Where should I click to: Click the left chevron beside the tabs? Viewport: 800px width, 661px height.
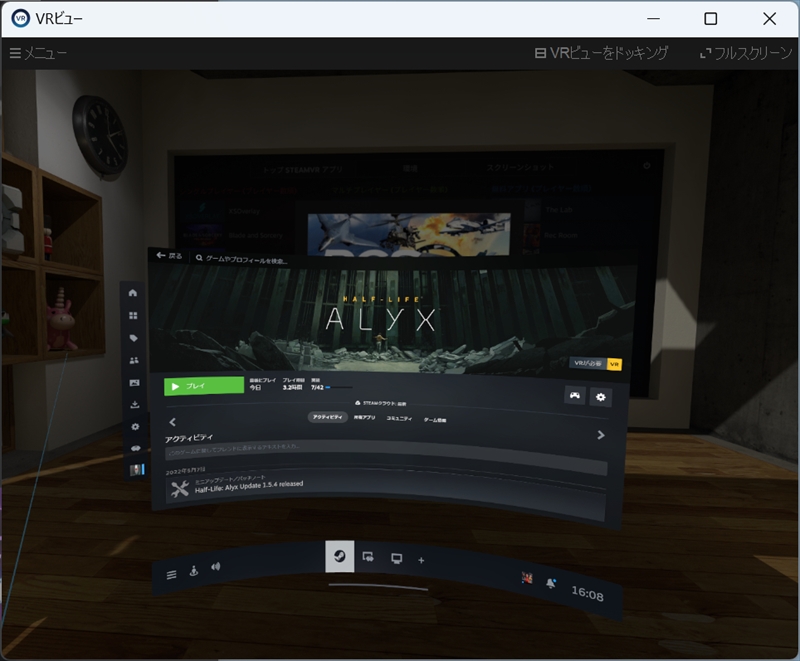[172, 422]
